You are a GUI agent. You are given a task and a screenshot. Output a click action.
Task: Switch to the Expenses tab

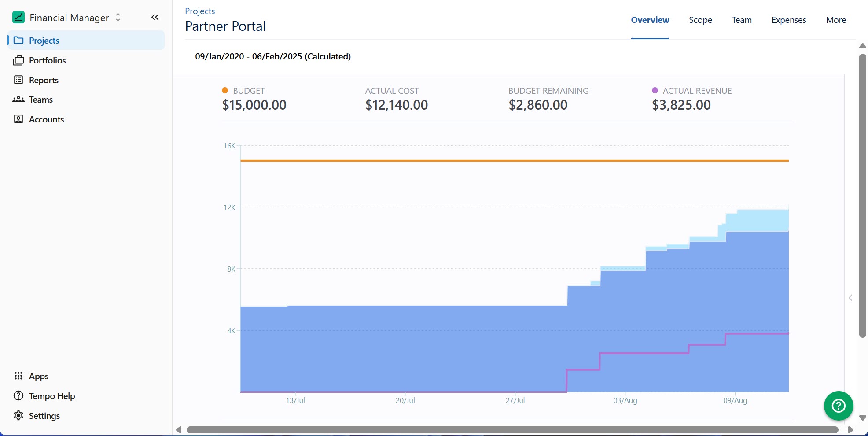pos(788,20)
